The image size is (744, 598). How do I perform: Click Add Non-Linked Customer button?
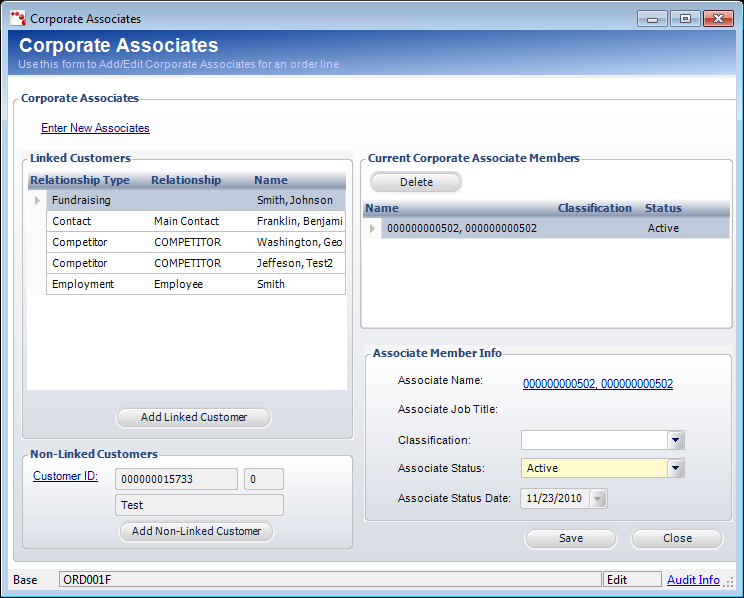point(196,531)
